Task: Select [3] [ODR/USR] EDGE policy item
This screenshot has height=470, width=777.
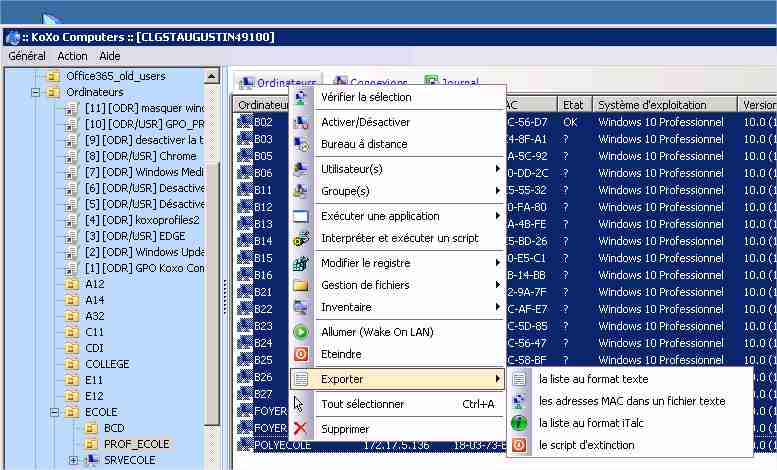Action: pyautogui.click(x=135, y=236)
